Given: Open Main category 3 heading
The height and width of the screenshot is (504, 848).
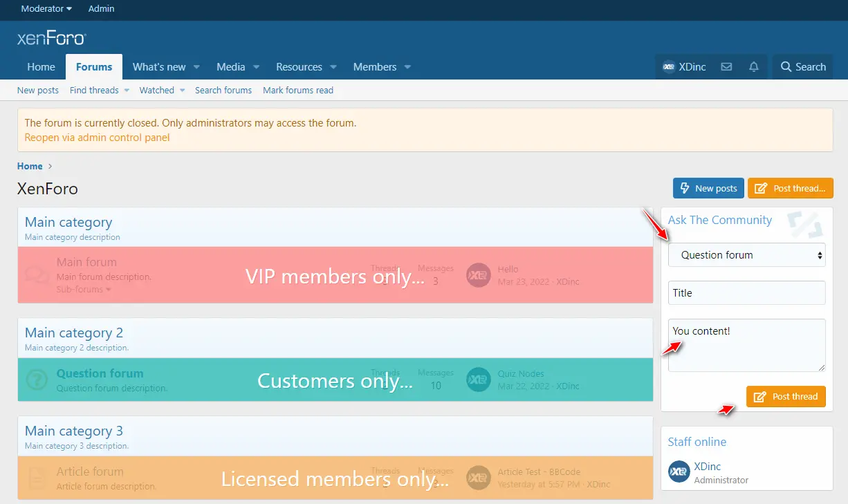Looking at the screenshot, I should click(74, 431).
